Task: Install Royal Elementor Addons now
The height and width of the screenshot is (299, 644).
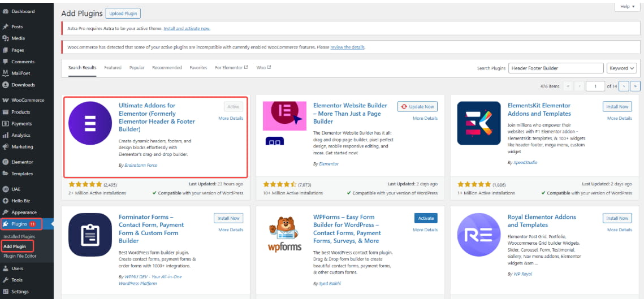Action: coord(617,218)
